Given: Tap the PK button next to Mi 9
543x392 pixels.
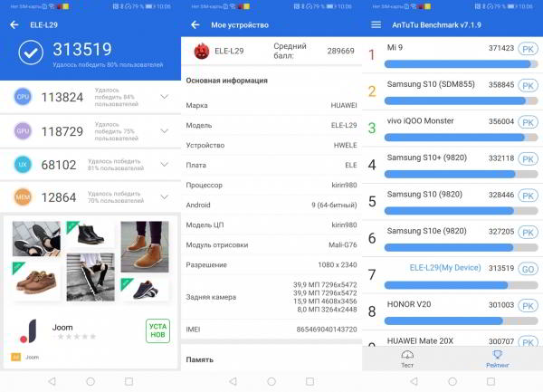Looking at the screenshot, I should point(528,48).
